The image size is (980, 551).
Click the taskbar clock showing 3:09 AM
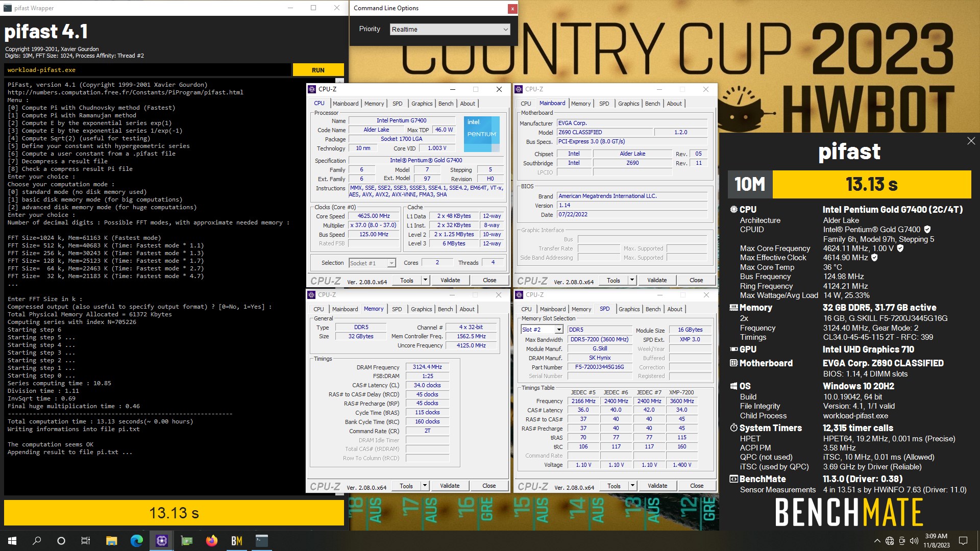[x=936, y=541]
